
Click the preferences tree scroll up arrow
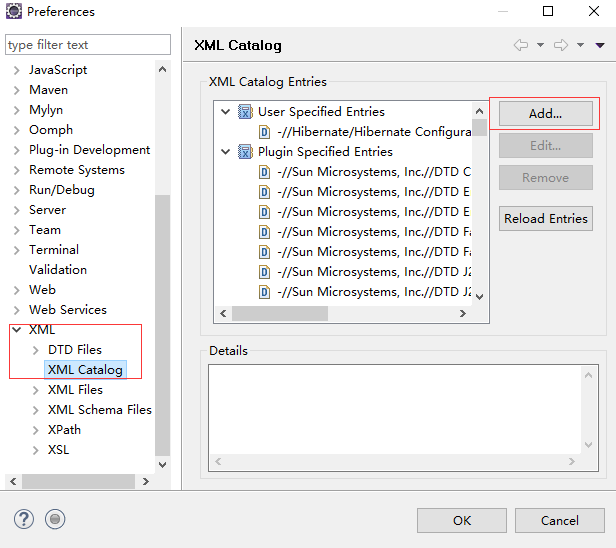click(162, 70)
